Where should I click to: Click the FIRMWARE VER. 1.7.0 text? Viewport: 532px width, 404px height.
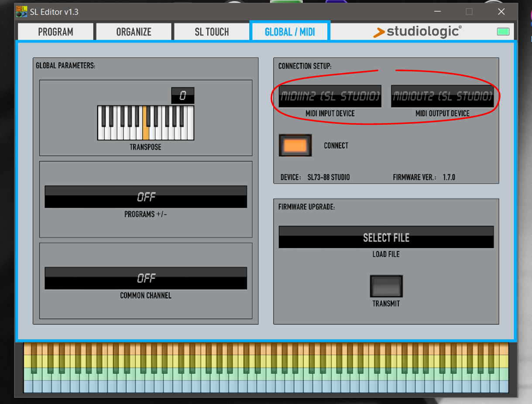424,178
